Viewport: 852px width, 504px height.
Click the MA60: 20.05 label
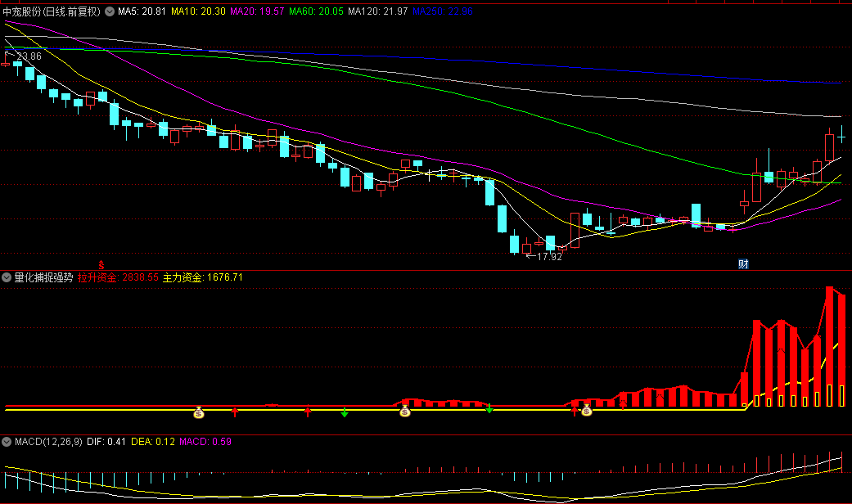(x=316, y=11)
